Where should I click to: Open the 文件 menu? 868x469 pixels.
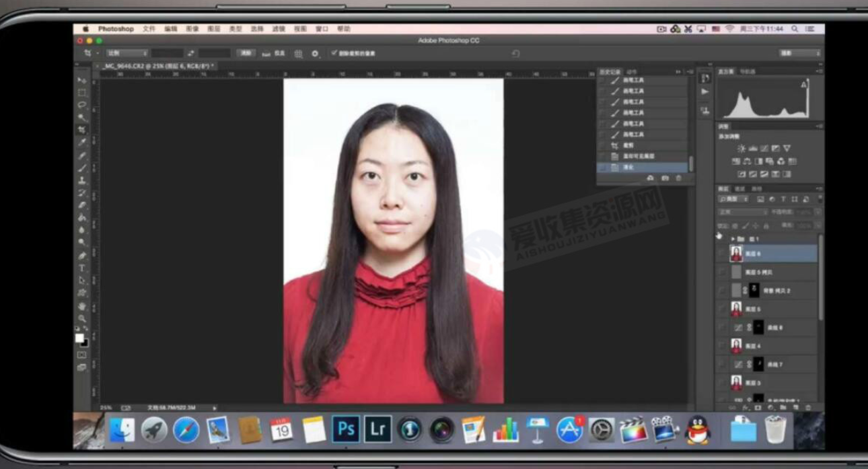pos(149,29)
